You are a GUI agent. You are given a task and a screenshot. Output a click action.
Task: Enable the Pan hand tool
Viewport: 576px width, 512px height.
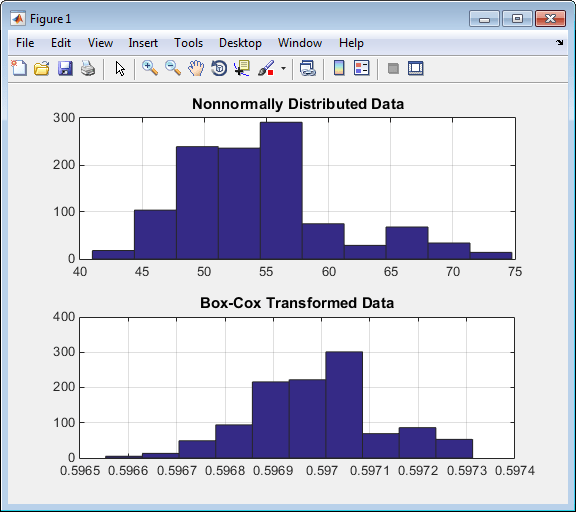(x=196, y=68)
